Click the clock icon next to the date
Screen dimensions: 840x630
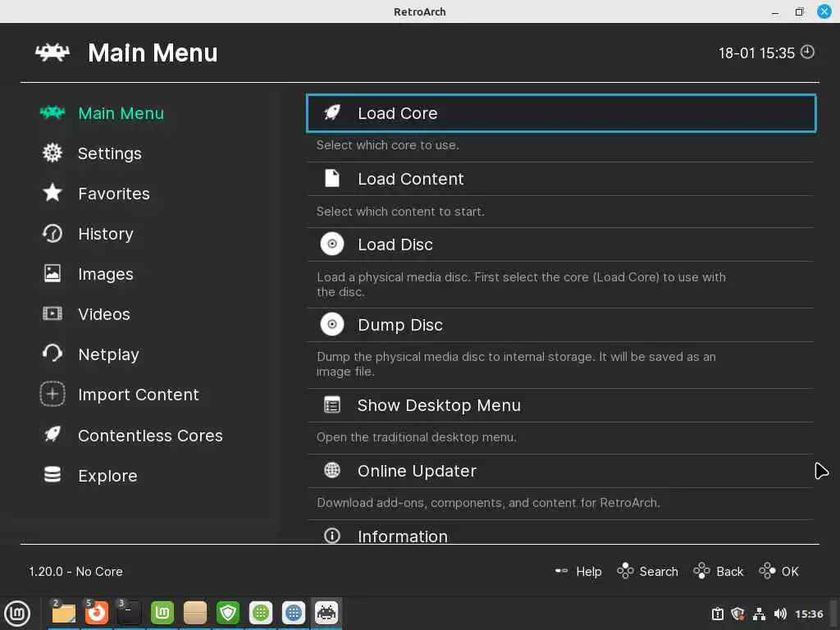[x=807, y=52]
